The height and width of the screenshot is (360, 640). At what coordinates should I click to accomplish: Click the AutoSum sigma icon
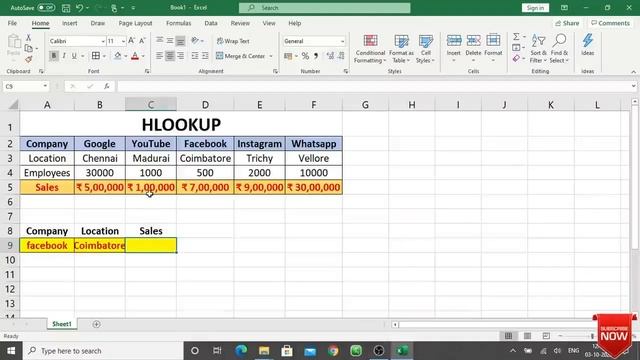[x=516, y=37]
